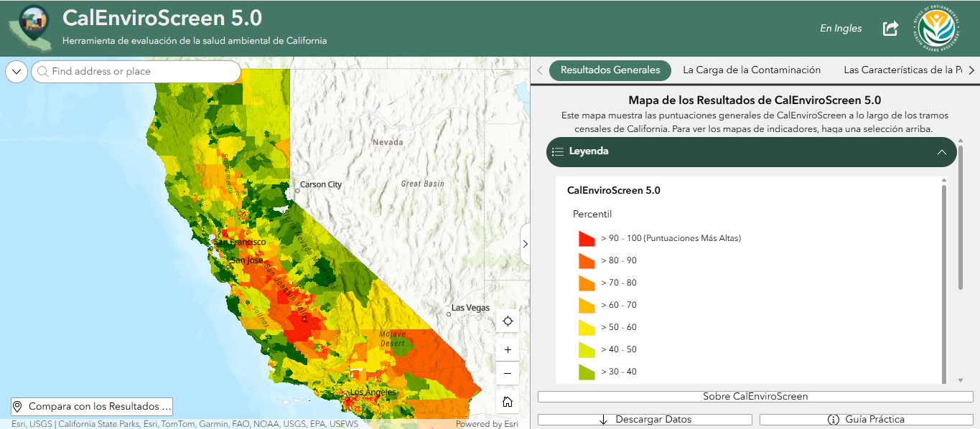The height and width of the screenshot is (429, 980).
Task: Show more tabs to the right
Action: coord(971,70)
